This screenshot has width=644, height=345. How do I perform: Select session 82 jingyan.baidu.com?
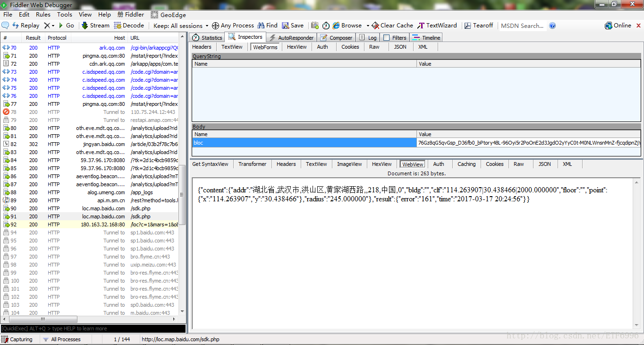point(90,144)
